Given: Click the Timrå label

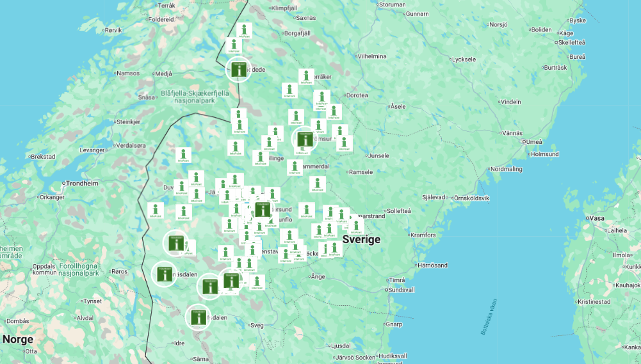Looking at the screenshot, I should (397, 280).
